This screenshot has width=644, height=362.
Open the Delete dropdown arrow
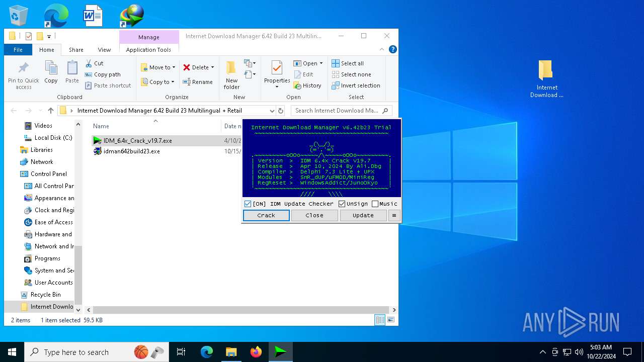pos(212,67)
